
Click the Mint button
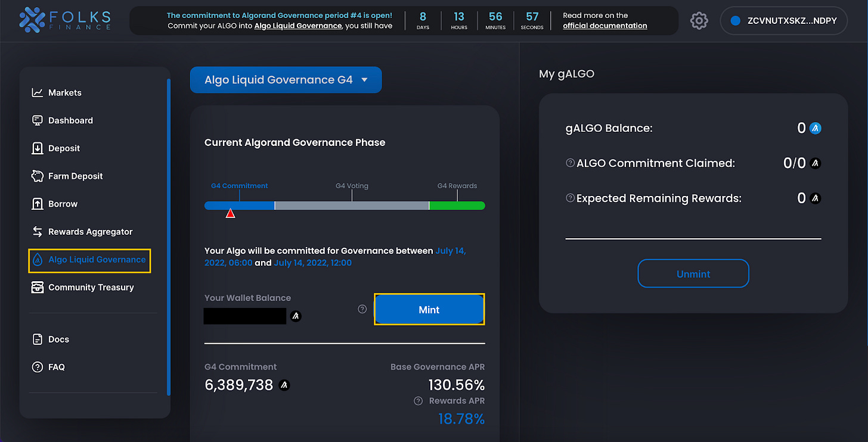pyautogui.click(x=429, y=309)
